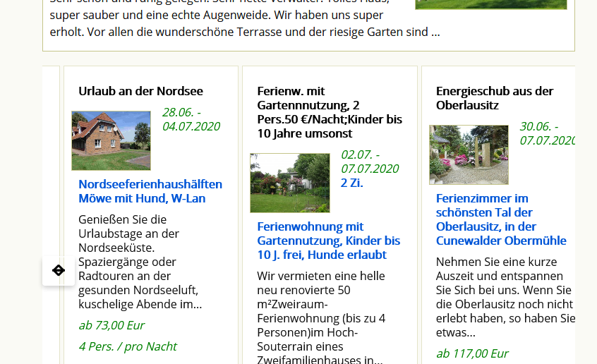
Task: Click the 'Urlaub an der Nordsee' heading
Action: (140, 91)
